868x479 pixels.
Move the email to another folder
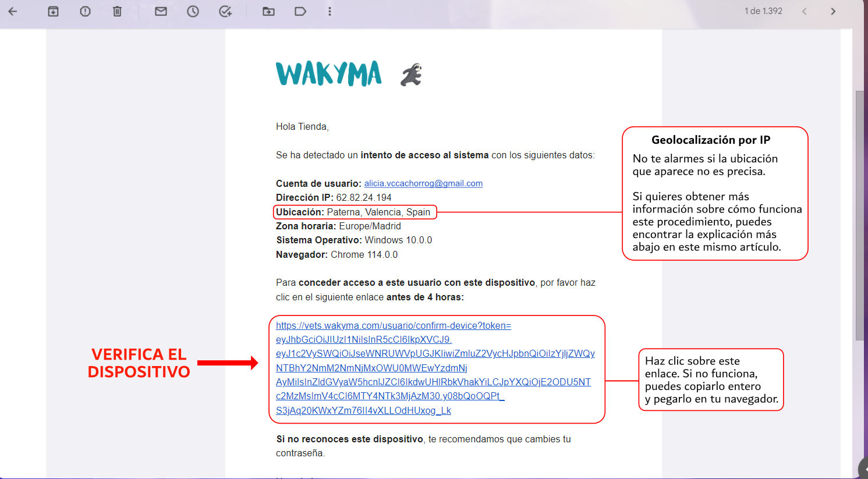(268, 11)
